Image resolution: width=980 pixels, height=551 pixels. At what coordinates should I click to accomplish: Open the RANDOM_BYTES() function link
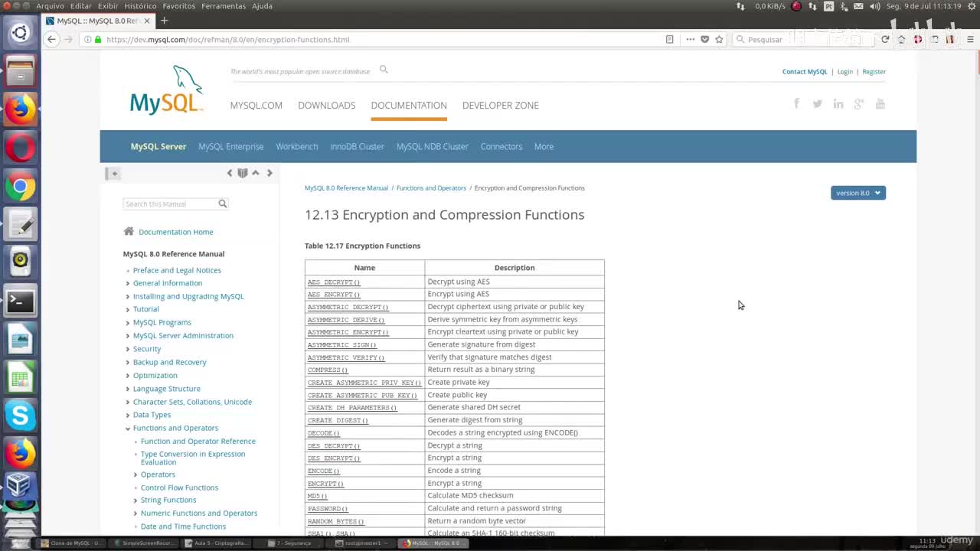coord(335,521)
